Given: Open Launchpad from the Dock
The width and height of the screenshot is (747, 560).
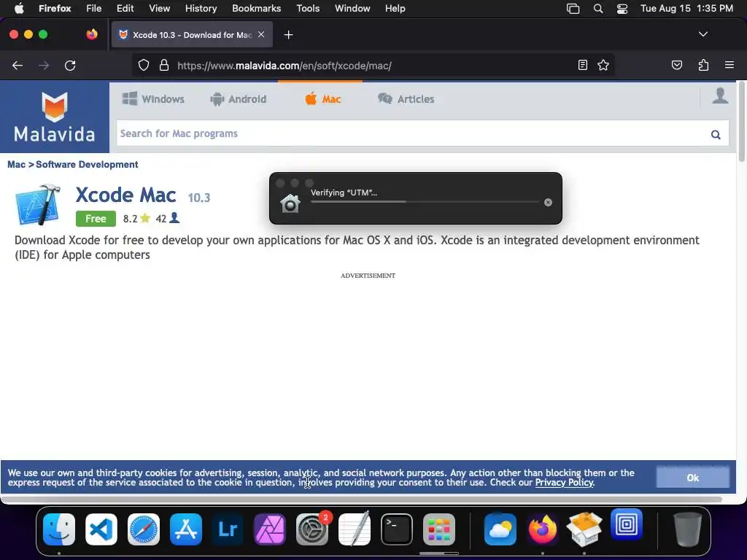Looking at the screenshot, I should [438, 529].
